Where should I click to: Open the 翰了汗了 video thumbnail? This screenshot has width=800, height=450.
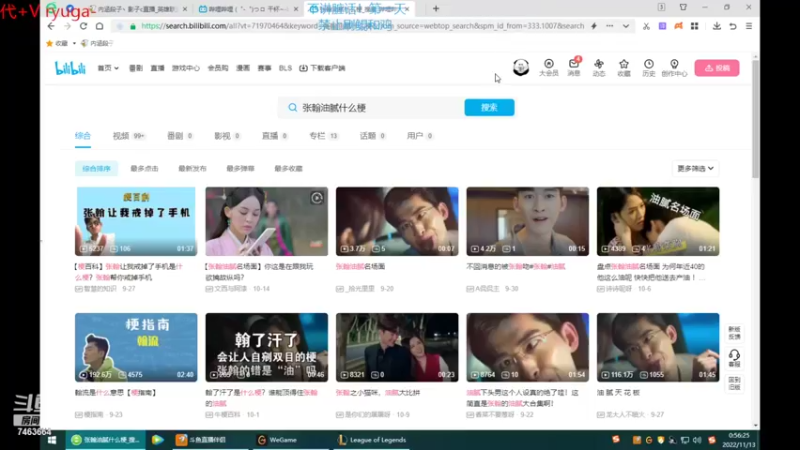(x=266, y=347)
